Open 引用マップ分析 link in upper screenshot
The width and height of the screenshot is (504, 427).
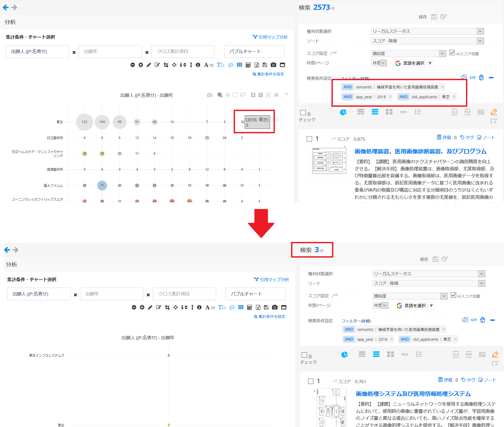(270, 37)
